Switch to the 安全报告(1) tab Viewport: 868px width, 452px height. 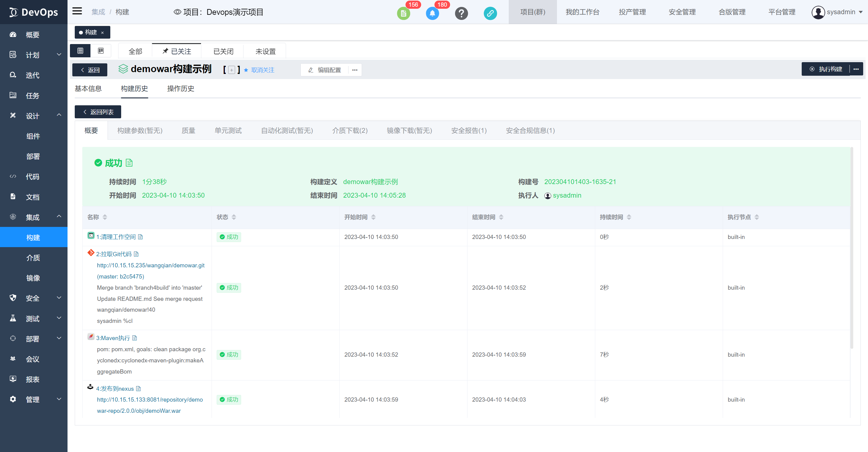click(x=469, y=131)
